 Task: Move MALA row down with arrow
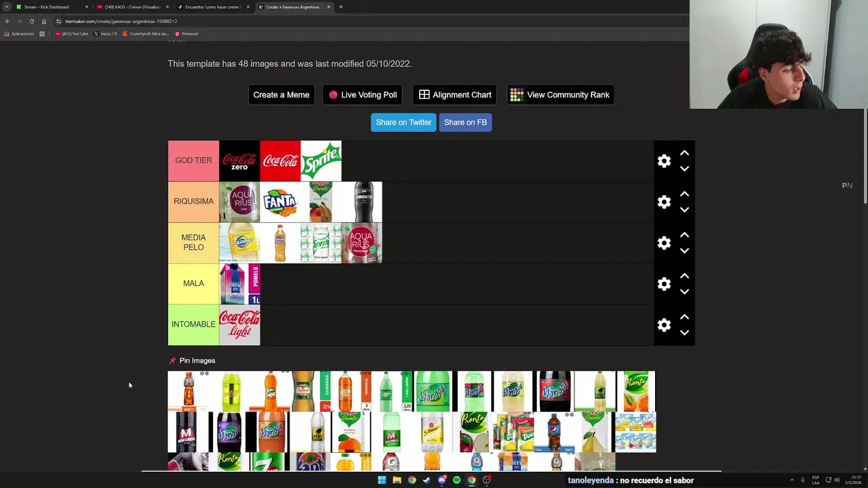(684, 291)
